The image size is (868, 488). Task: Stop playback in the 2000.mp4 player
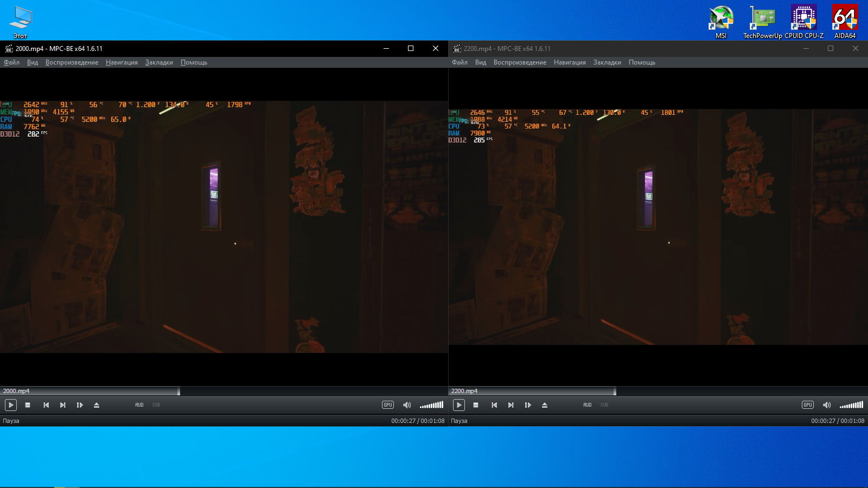coord(28,405)
